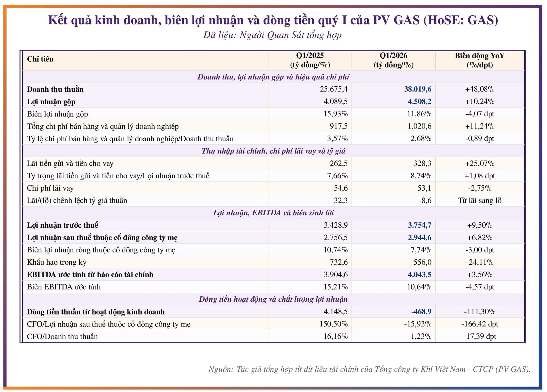Select the 'Q1/2025' column header
This screenshot has width=547, height=392.
pyautogui.click(x=310, y=60)
